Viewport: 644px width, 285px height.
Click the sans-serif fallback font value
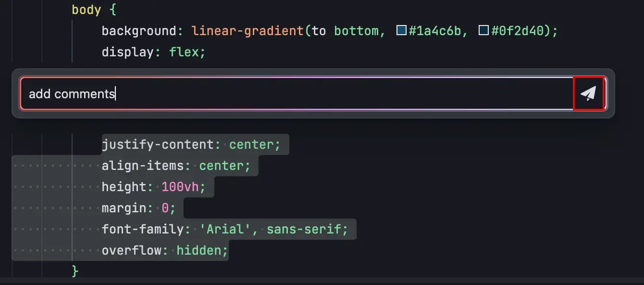304,229
